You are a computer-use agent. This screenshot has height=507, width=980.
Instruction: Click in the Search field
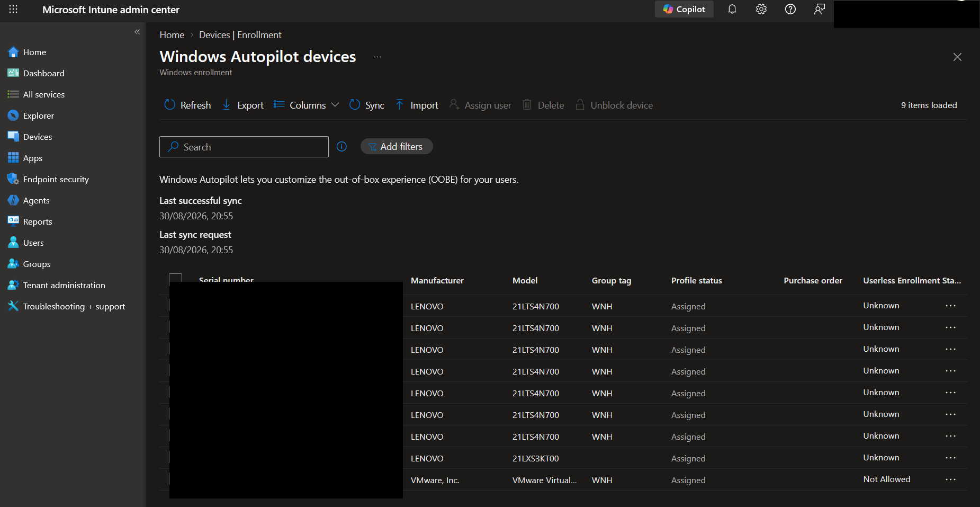tap(244, 147)
